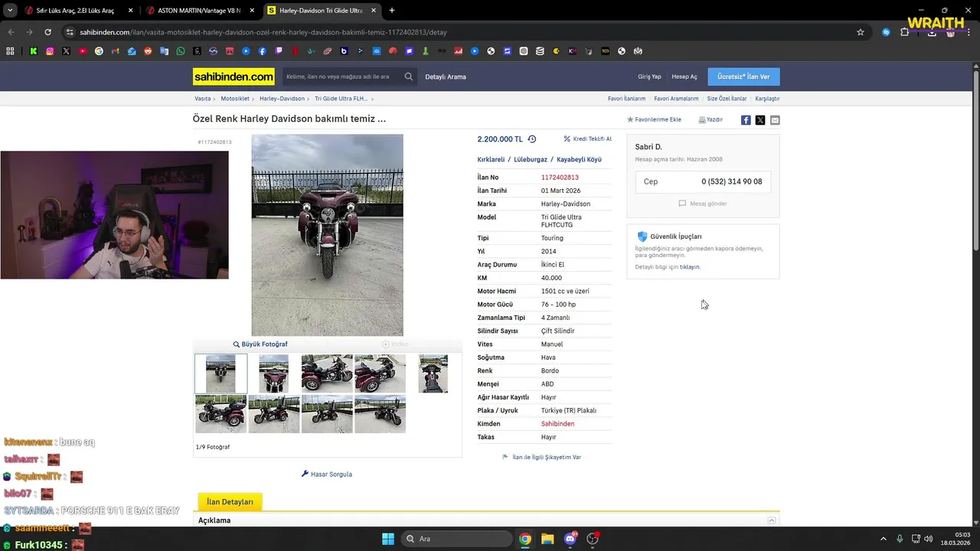The height and width of the screenshot is (551, 980).
Task: Click the sahibinden.com logo
Action: pos(234,77)
